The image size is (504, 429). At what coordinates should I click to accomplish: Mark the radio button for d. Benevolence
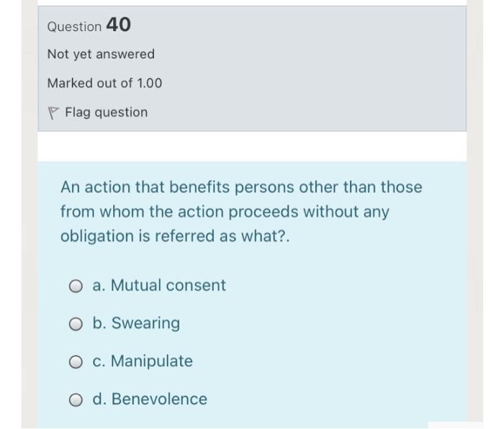(x=77, y=399)
